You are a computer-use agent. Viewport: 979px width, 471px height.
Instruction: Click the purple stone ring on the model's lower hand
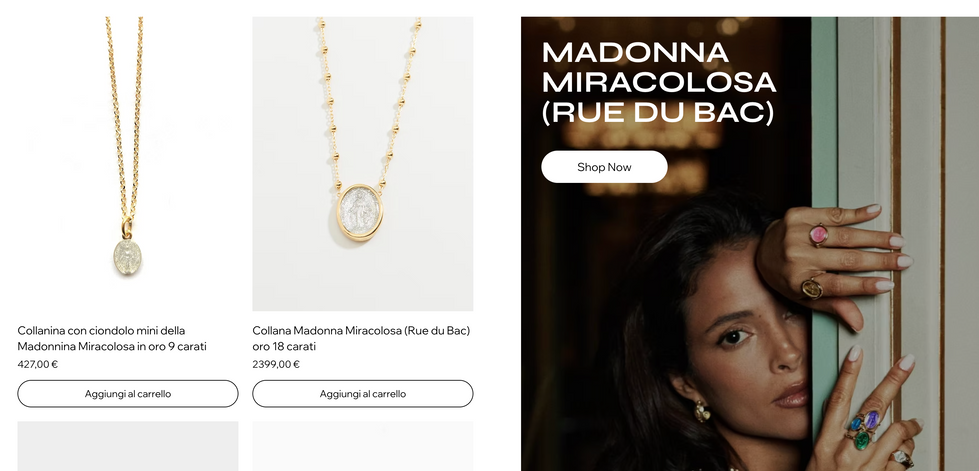872,419
